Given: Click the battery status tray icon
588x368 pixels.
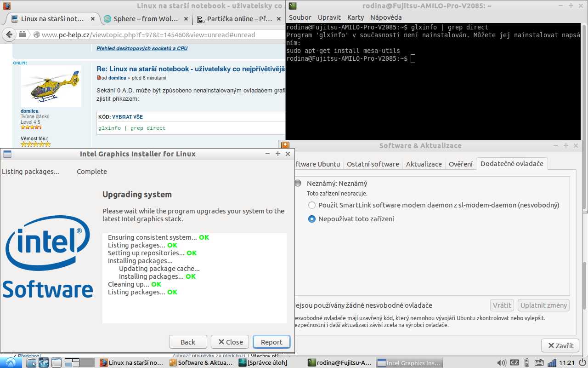Looking at the screenshot, I should (x=527, y=362).
